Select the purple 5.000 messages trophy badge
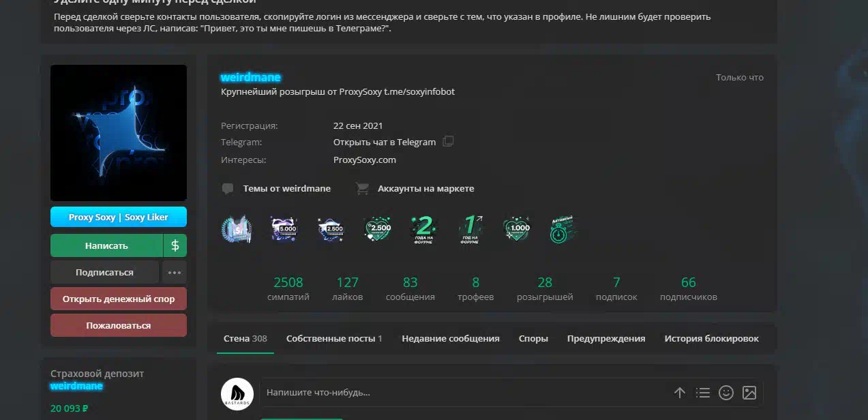Image resolution: width=868 pixels, height=420 pixels. pyautogui.click(x=283, y=229)
